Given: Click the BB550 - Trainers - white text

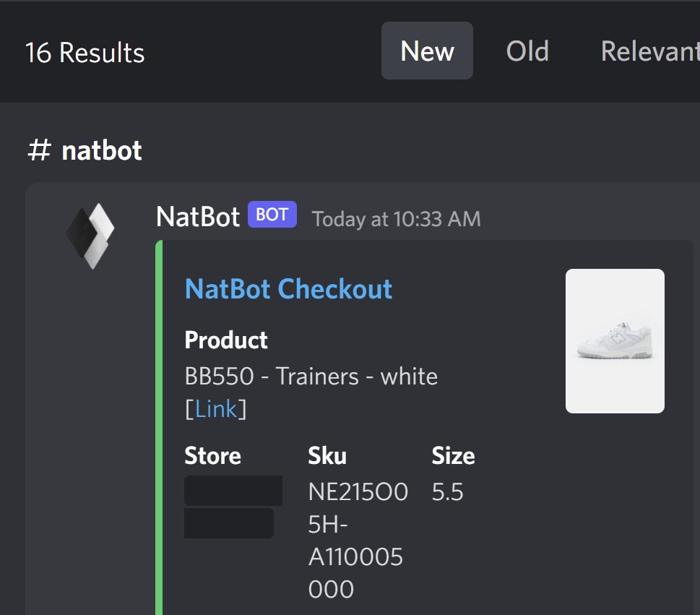Looking at the screenshot, I should (x=311, y=376).
